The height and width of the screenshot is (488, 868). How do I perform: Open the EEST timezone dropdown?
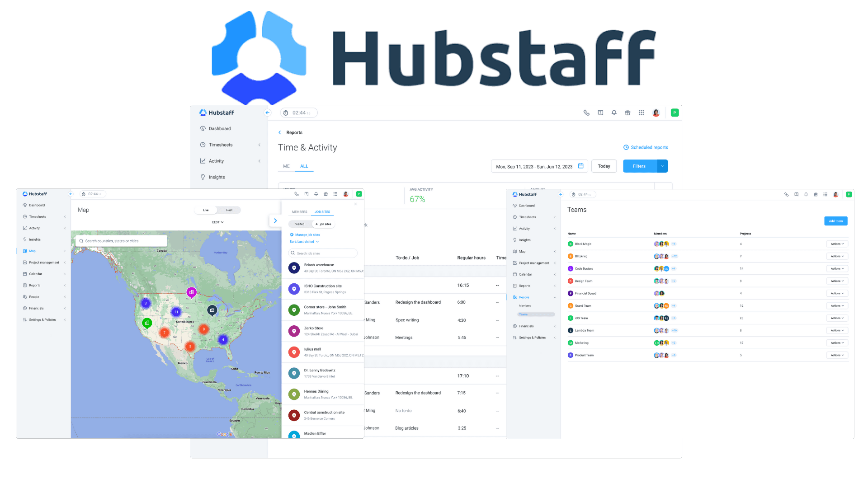218,222
